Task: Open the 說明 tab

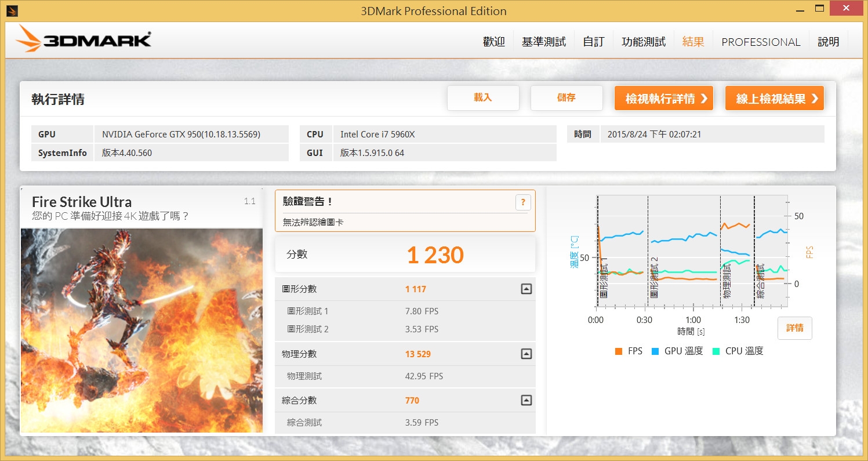Action: click(x=828, y=42)
